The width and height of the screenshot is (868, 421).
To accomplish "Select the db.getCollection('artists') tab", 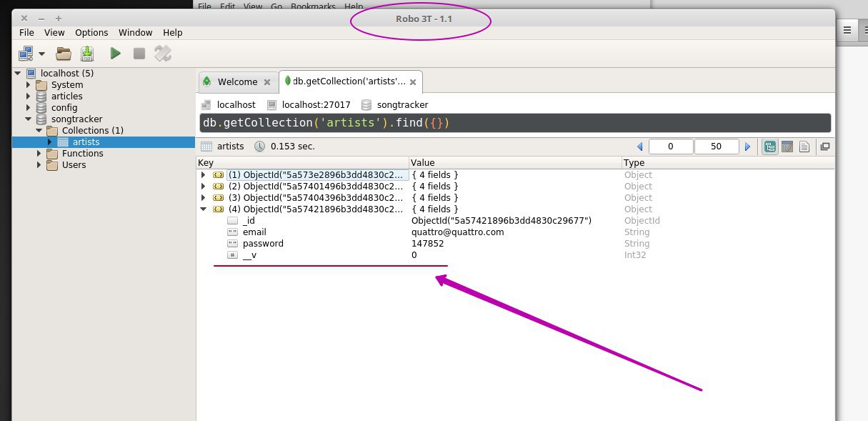I will 351,81.
